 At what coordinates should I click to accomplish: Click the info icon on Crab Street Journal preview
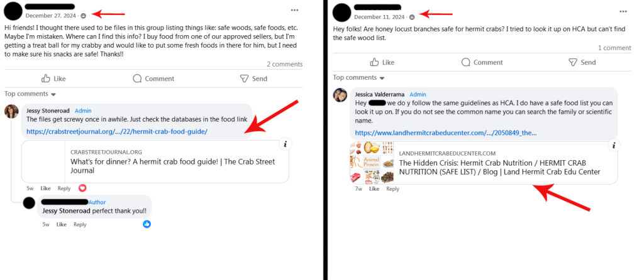point(285,144)
